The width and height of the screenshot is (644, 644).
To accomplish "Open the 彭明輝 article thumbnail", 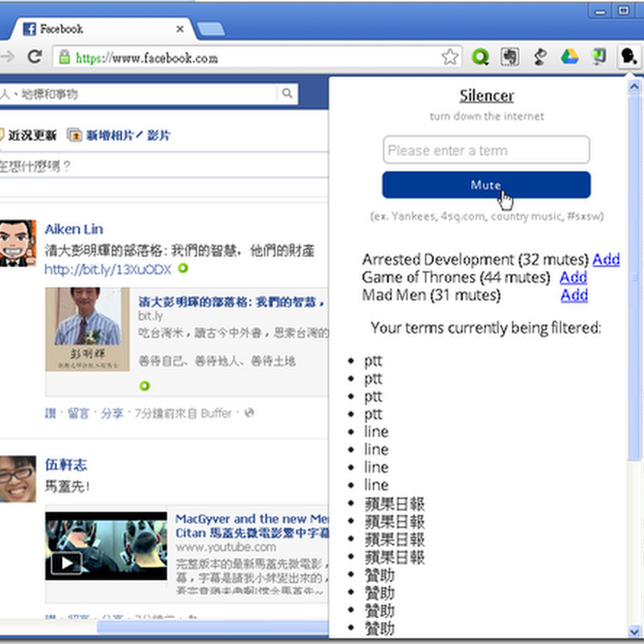I will [x=88, y=329].
